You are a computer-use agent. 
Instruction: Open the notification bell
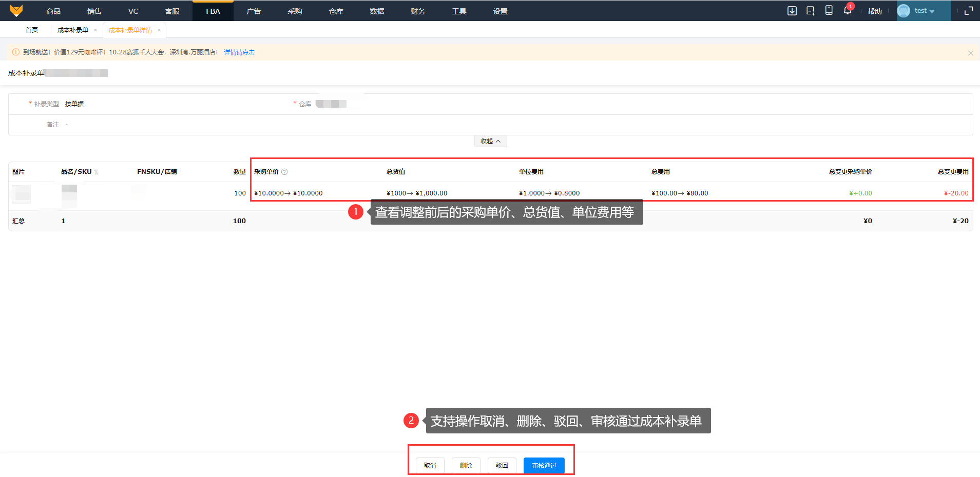[847, 11]
